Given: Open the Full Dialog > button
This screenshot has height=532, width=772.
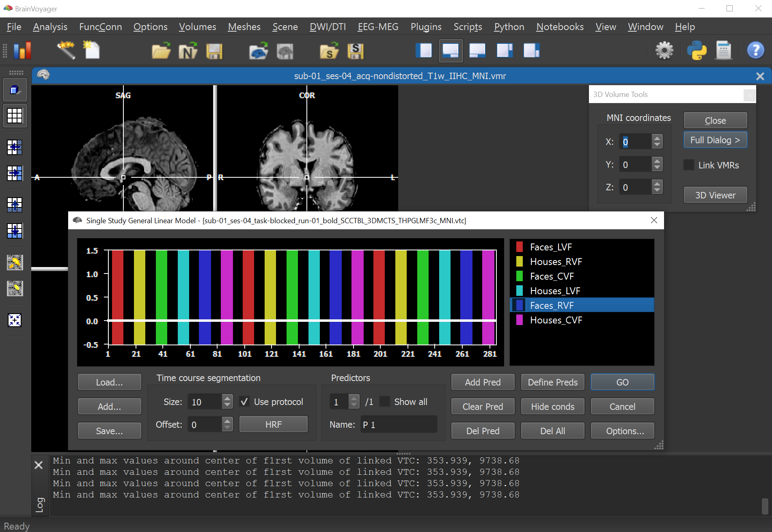Looking at the screenshot, I should click(715, 140).
